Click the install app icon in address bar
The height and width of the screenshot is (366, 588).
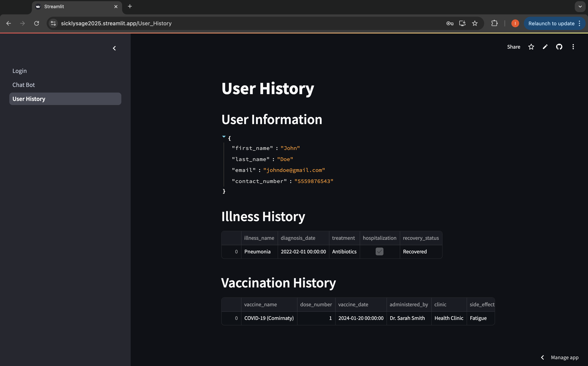pyautogui.click(x=462, y=24)
